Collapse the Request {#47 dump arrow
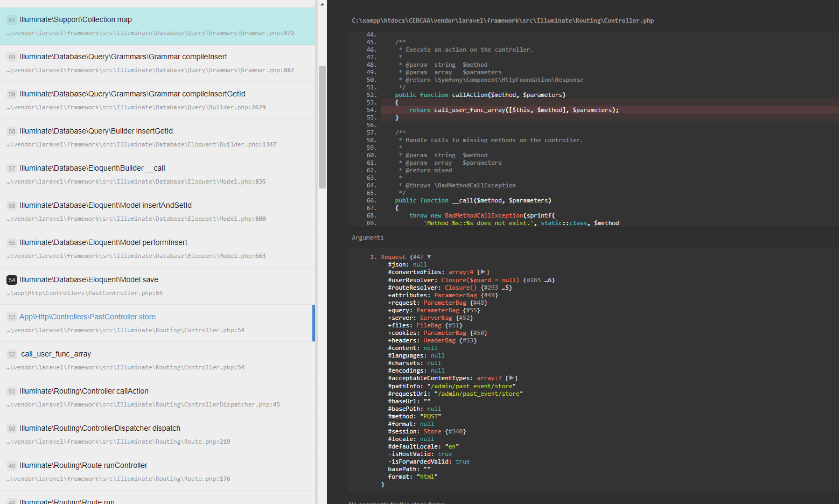This screenshot has height=504, width=839. click(429, 257)
